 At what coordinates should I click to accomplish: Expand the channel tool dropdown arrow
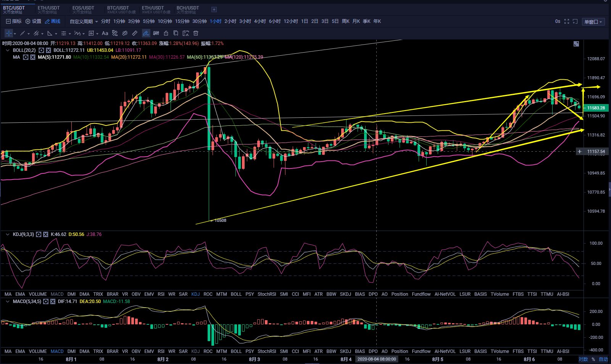42,34
